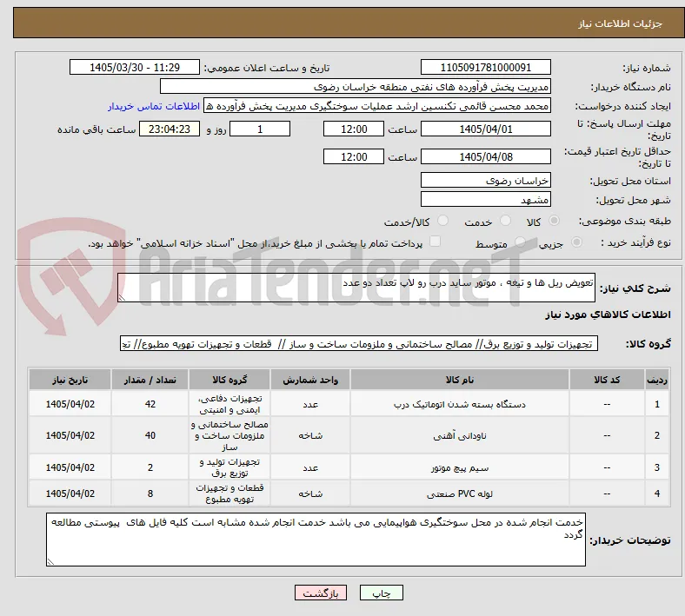The width and height of the screenshot is (685, 616).
Task: Click quantity 8 in row 4
Action: tap(150, 493)
